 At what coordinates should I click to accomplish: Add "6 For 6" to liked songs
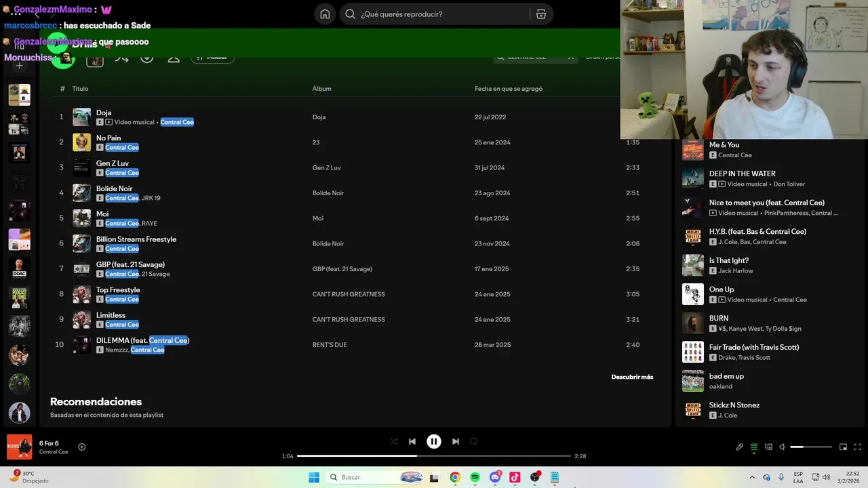pyautogui.click(x=81, y=447)
